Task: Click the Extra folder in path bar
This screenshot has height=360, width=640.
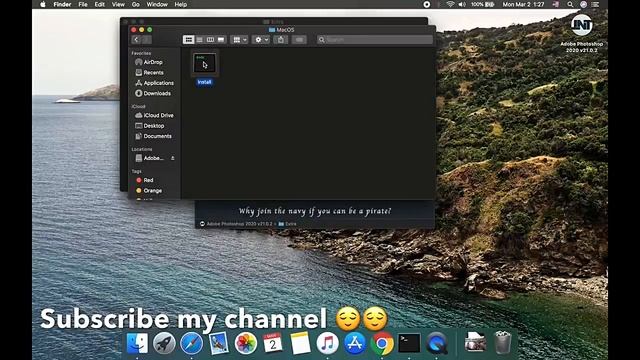Action: coord(287,224)
